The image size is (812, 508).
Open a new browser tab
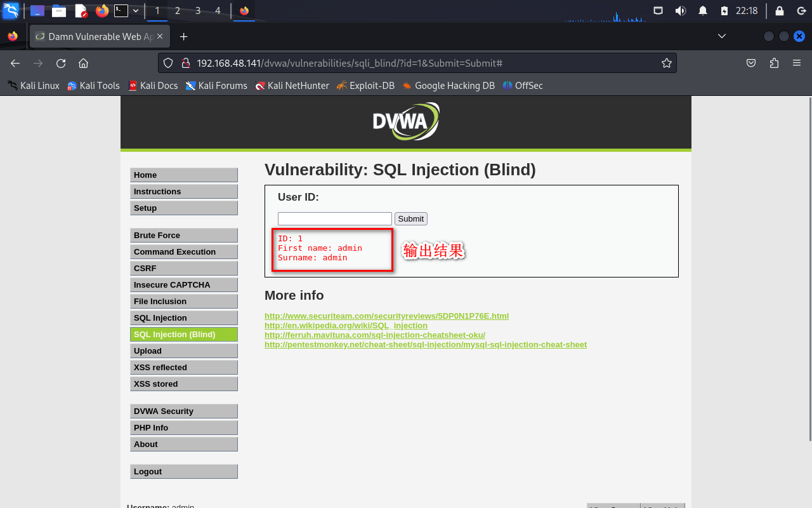pyautogui.click(x=184, y=36)
